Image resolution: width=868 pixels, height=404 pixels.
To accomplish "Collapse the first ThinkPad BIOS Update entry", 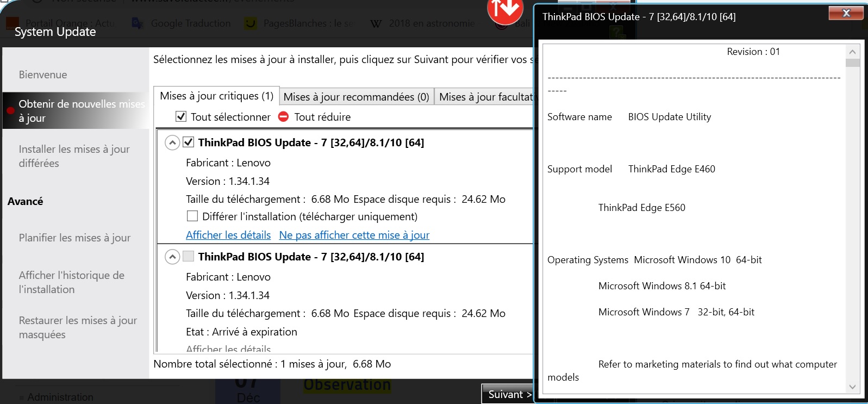I will click(172, 143).
